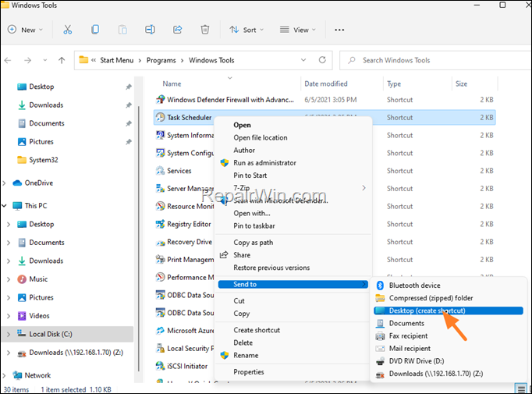Click the Paste toolbar icon
The width and height of the screenshot is (532, 394).
(x=122, y=30)
